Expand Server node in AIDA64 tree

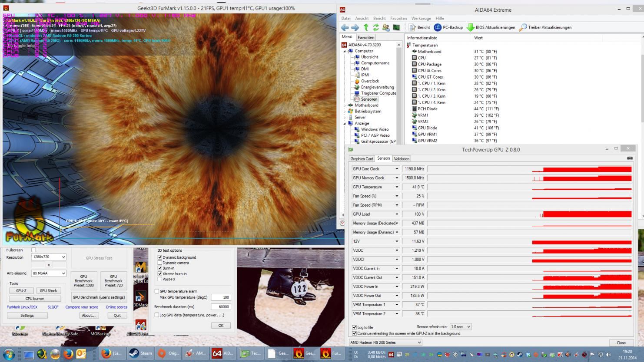(345, 118)
